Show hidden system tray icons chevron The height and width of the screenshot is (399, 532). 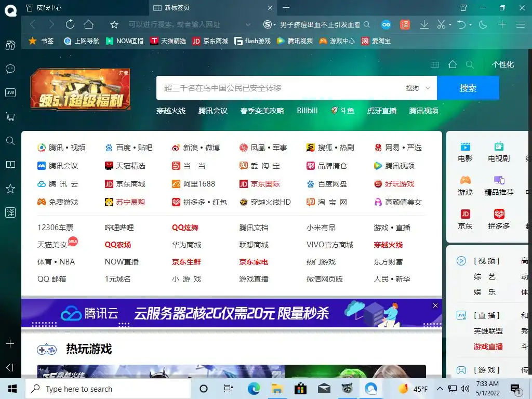(440, 389)
